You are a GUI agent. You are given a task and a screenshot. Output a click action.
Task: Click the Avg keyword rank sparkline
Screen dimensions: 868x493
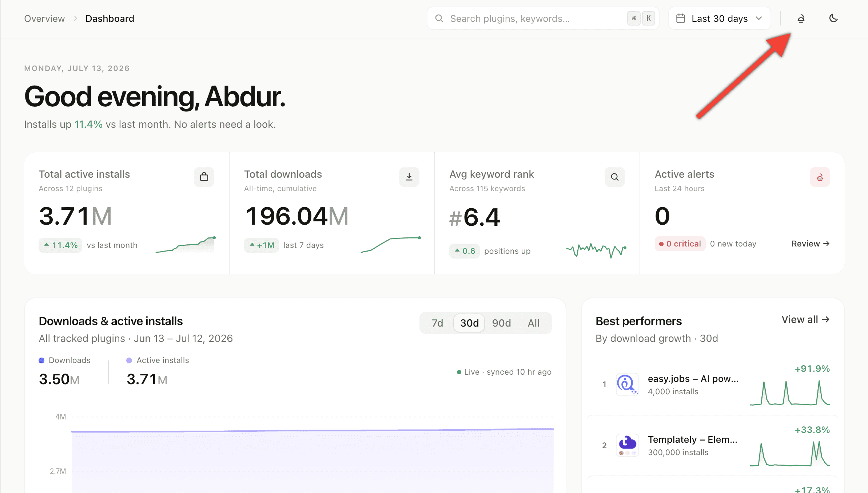tap(597, 251)
